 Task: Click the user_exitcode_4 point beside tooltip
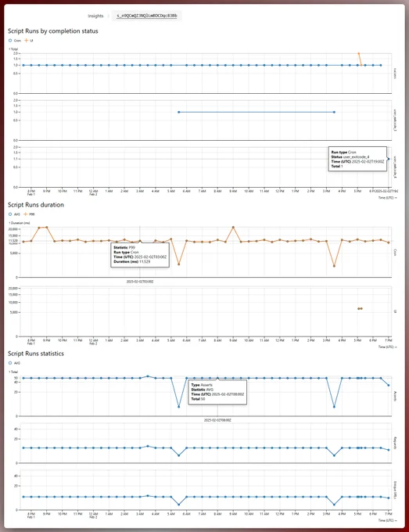click(x=389, y=159)
